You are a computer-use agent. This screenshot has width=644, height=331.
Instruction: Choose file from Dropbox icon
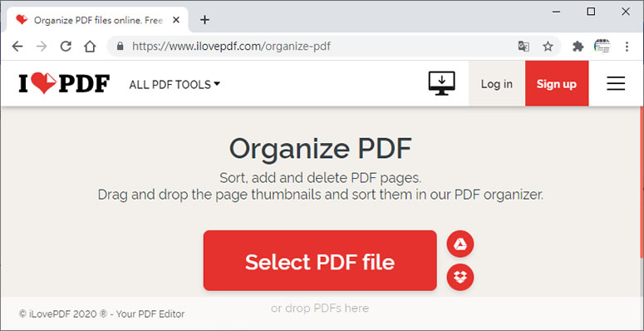[460, 277]
